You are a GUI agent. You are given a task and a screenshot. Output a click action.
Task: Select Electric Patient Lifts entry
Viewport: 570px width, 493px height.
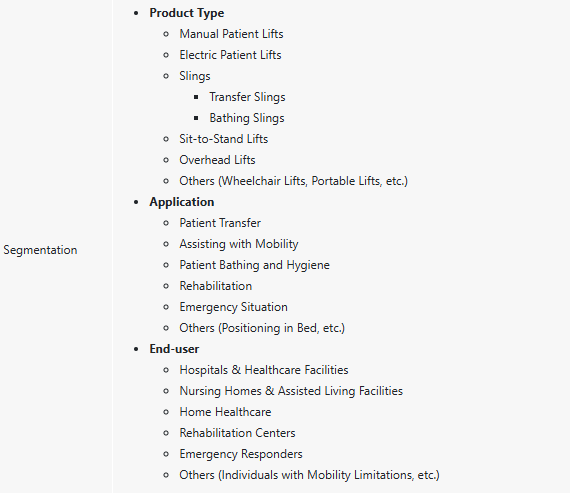click(x=230, y=55)
